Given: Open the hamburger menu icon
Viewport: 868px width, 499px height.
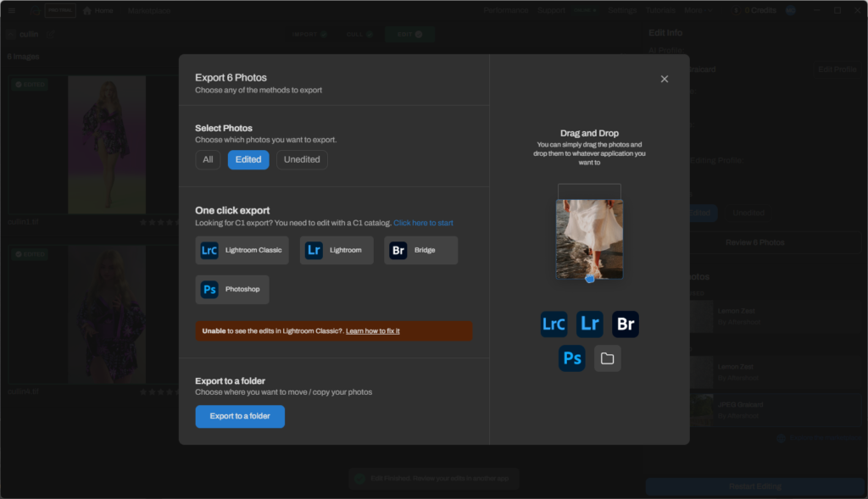Looking at the screenshot, I should 12,10.
